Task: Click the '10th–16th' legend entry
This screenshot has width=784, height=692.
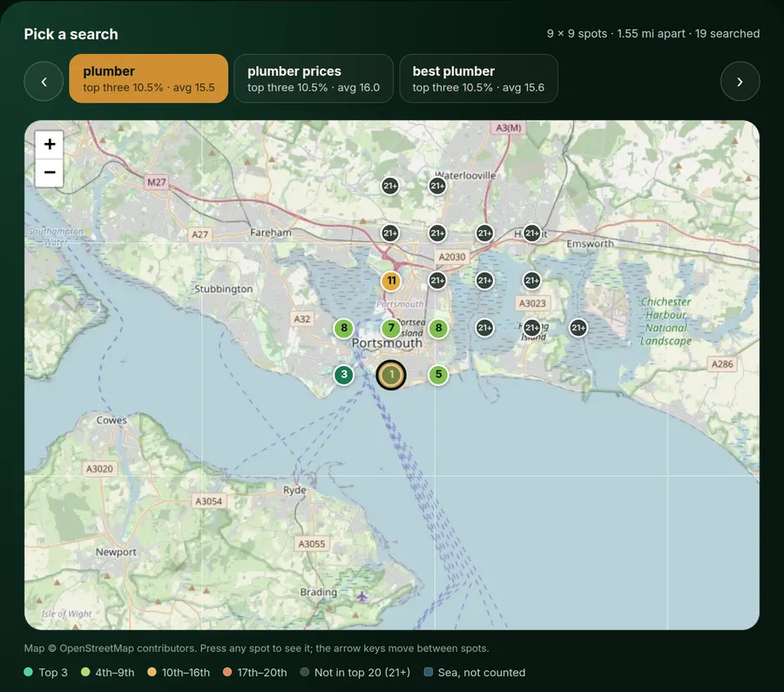Action: [x=179, y=673]
